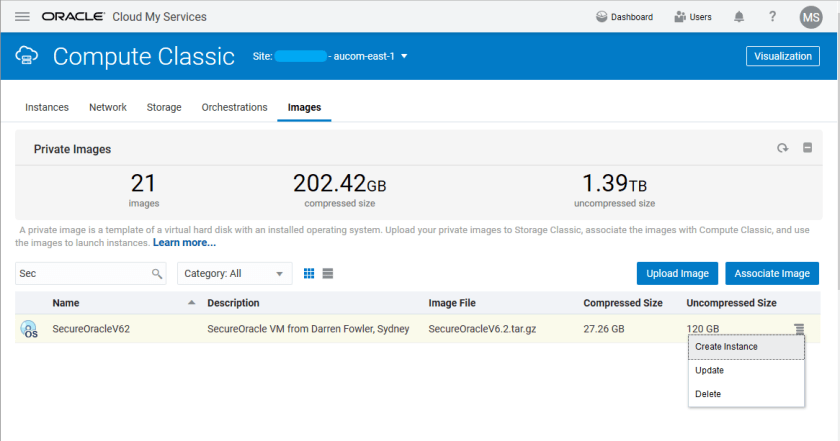
Task: Click the search magnifier icon
Action: pyautogui.click(x=157, y=273)
